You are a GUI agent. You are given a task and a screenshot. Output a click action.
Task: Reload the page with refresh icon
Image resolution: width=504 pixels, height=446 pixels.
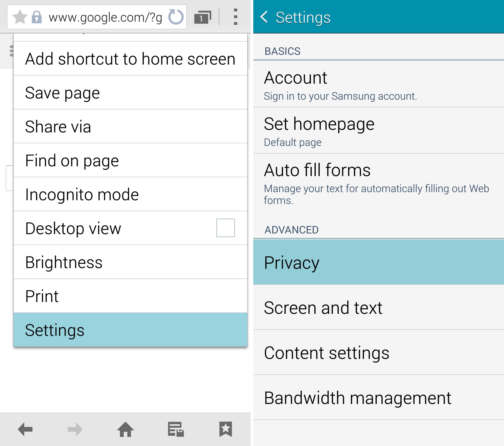pos(176,17)
